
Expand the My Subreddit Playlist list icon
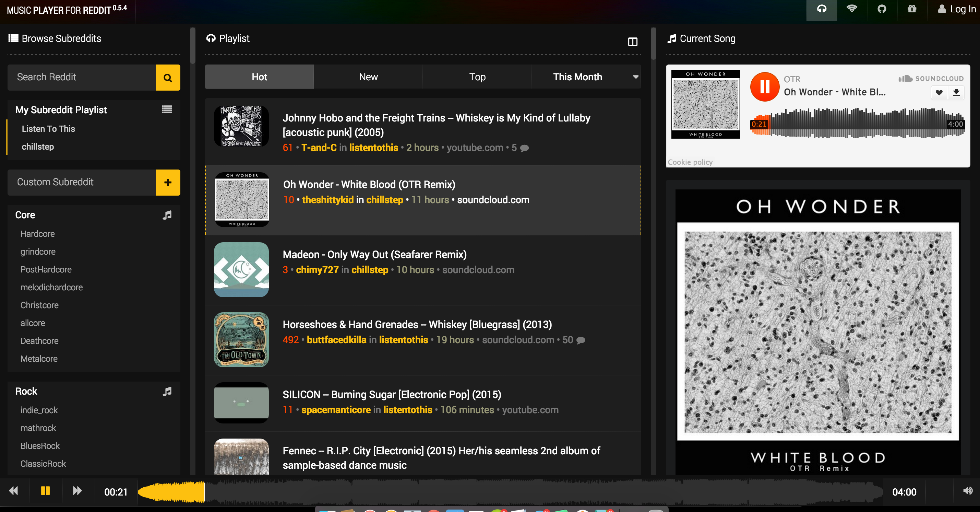click(x=167, y=109)
